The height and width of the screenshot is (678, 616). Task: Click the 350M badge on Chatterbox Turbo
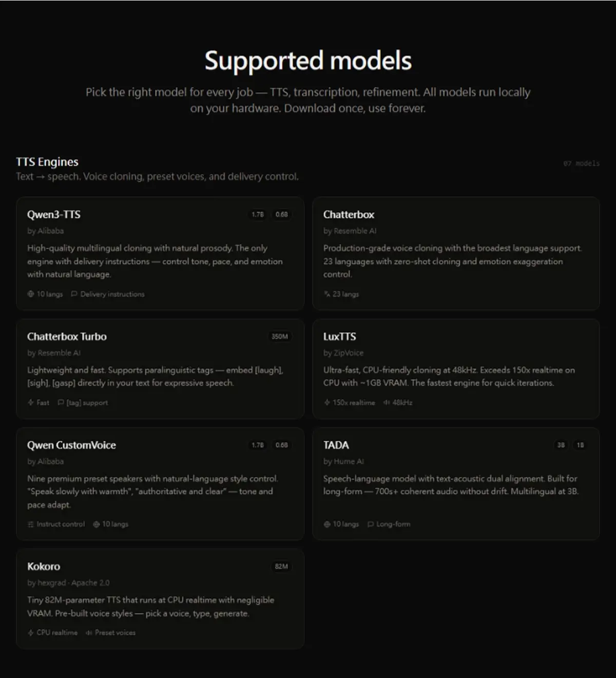(280, 337)
